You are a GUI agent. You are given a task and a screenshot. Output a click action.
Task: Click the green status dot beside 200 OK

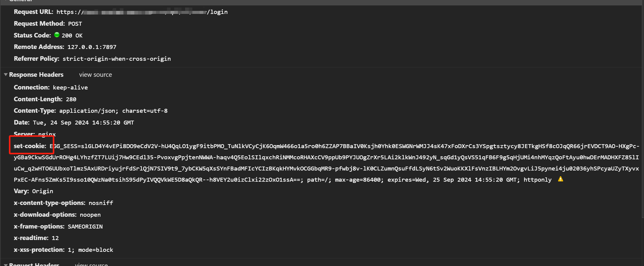click(x=57, y=35)
